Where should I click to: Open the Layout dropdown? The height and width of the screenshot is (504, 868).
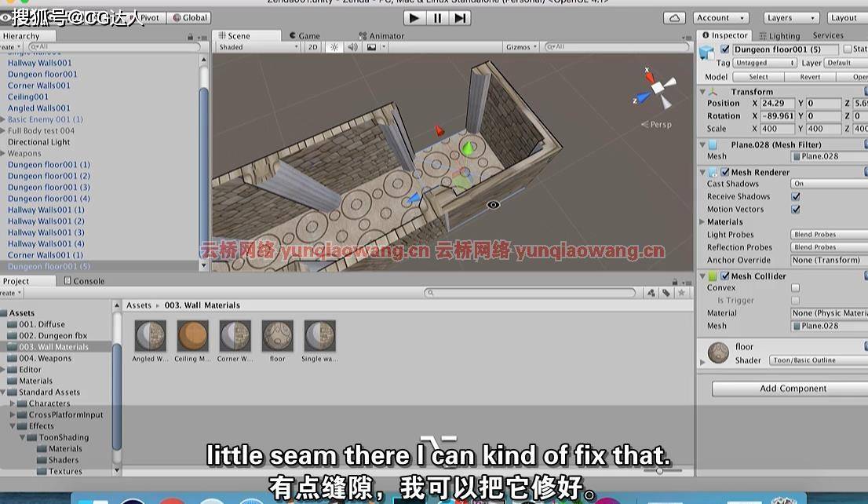pos(844,17)
